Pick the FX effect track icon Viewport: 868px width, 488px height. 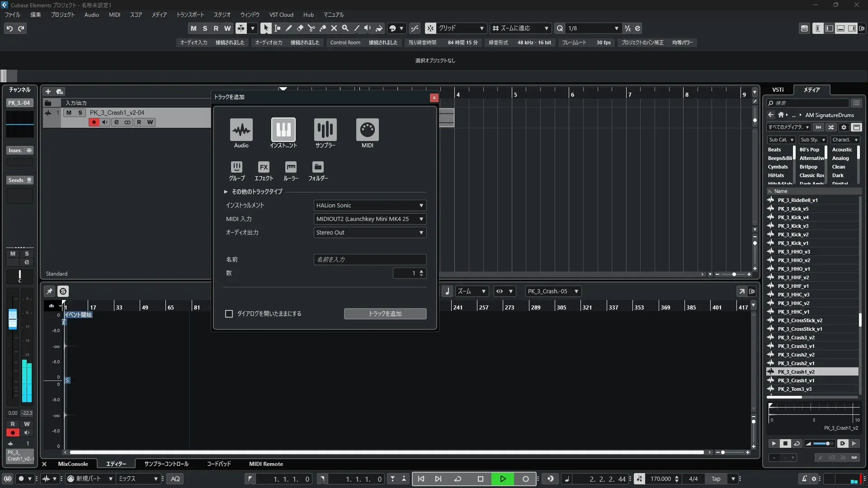pos(264,167)
